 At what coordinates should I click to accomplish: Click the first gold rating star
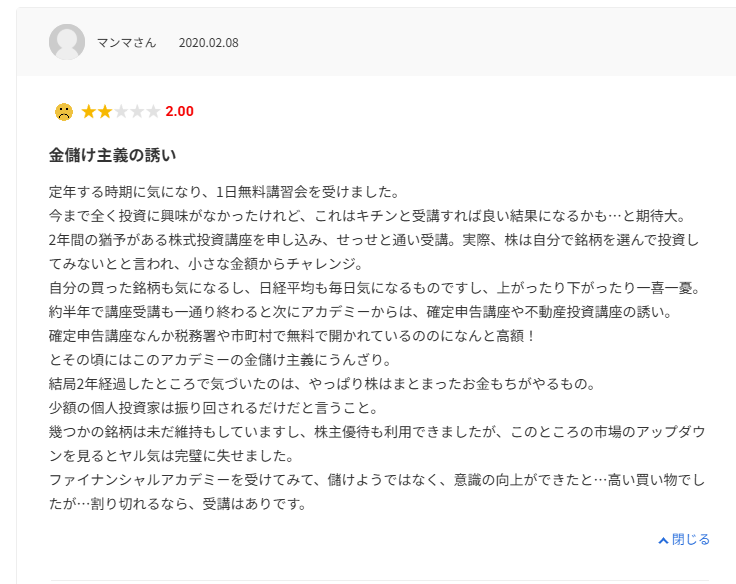[x=88, y=111]
